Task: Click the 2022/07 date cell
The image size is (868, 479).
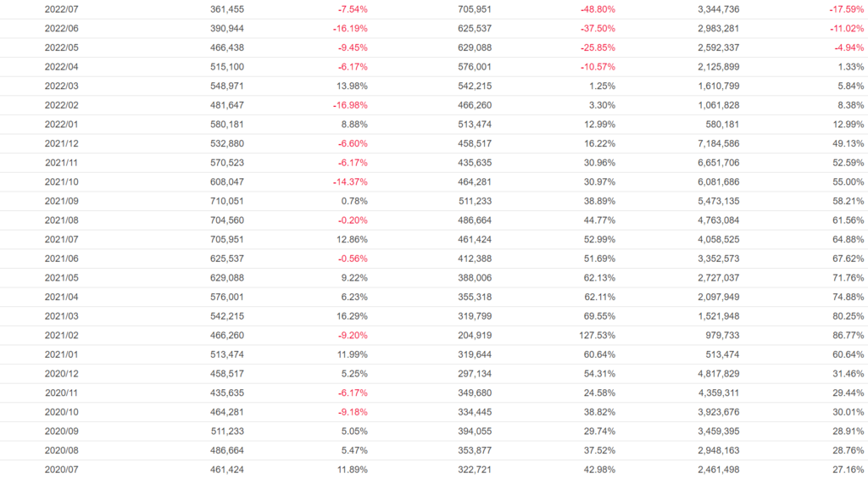Action: pyautogui.click(x=61, y=9)
